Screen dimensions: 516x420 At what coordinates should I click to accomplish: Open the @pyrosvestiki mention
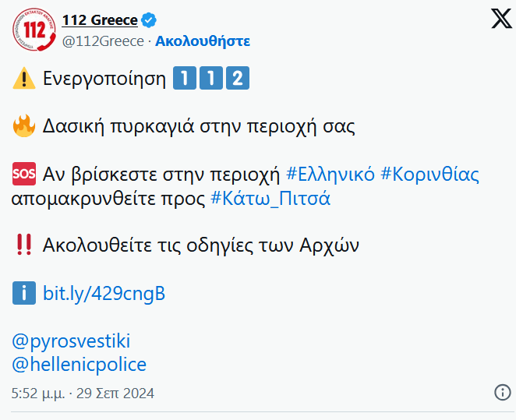71,341
